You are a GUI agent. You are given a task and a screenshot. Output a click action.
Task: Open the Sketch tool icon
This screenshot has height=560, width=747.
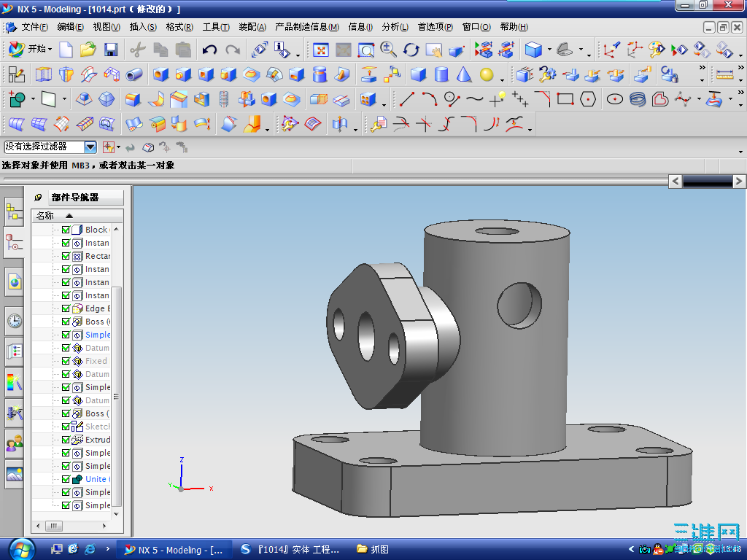pos(17,74)
